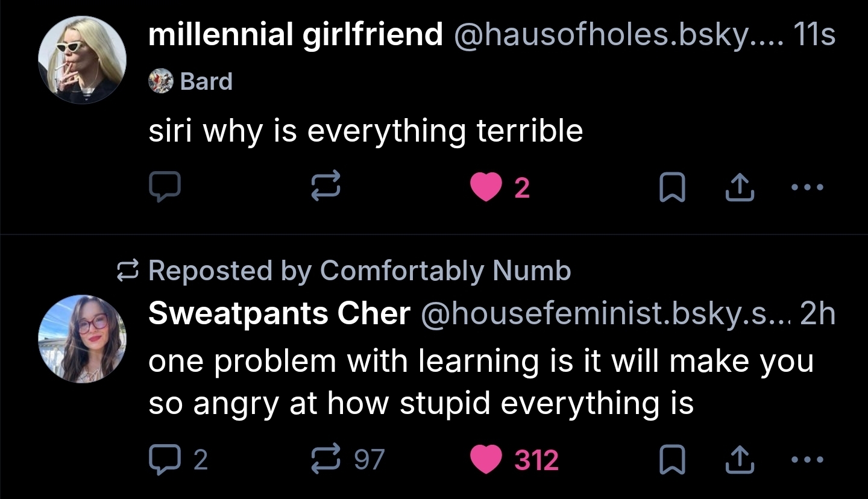
Task: Open post text about learning making you angry
Action: tap(481, 383)
